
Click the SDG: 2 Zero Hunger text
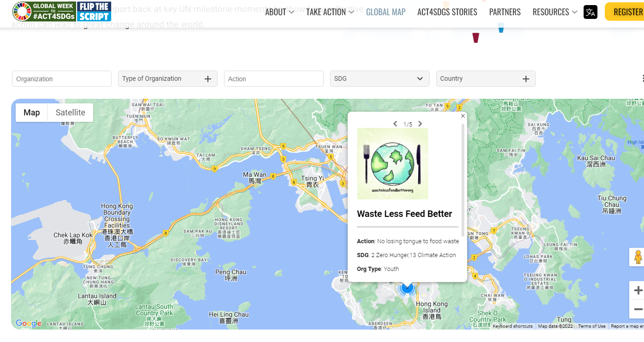point(407,255)
